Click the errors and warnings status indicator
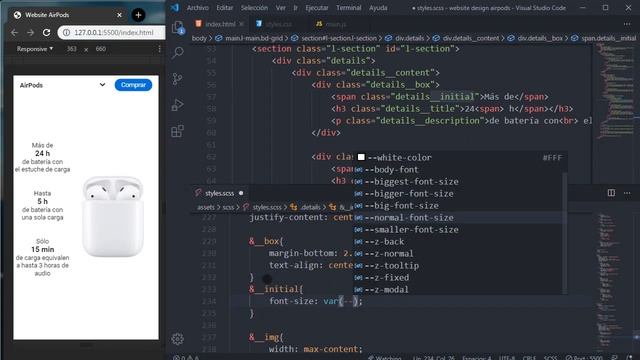The image size is (640, 360). pyautogui.click(x=186, y=357)
